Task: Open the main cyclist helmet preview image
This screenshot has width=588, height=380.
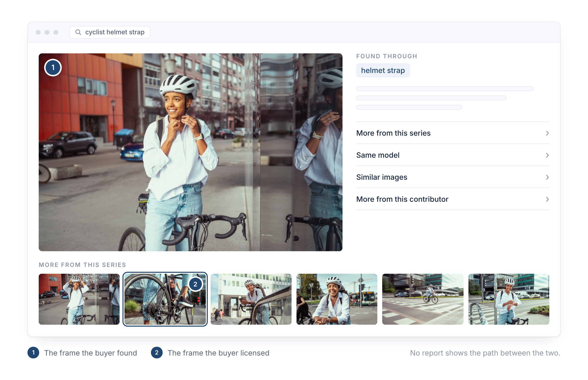Action: coord(190,152)
